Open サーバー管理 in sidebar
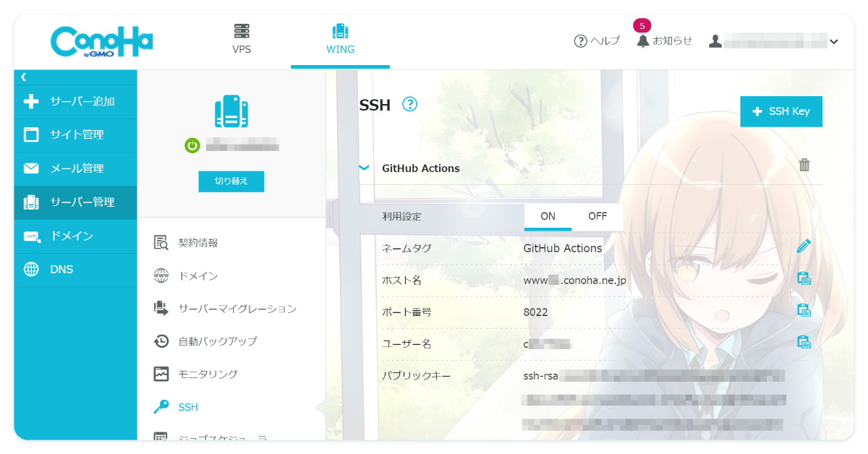 click(x=75, y=202)
